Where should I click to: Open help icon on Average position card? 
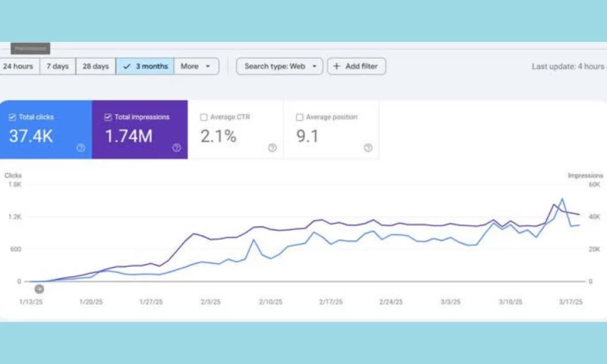click(x=368, y=148)
